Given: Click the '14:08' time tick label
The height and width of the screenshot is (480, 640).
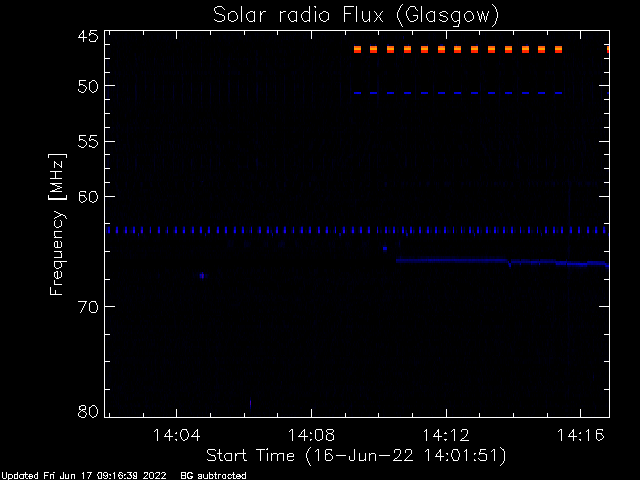Looking at the screenshot, I should [311, 435].
